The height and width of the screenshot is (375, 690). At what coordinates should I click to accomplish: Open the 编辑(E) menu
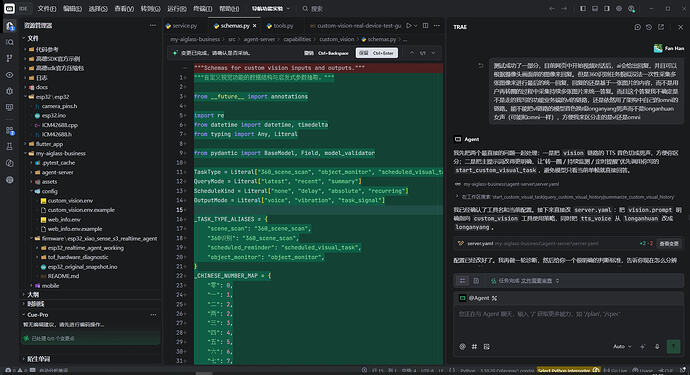[x=72, y=8]
